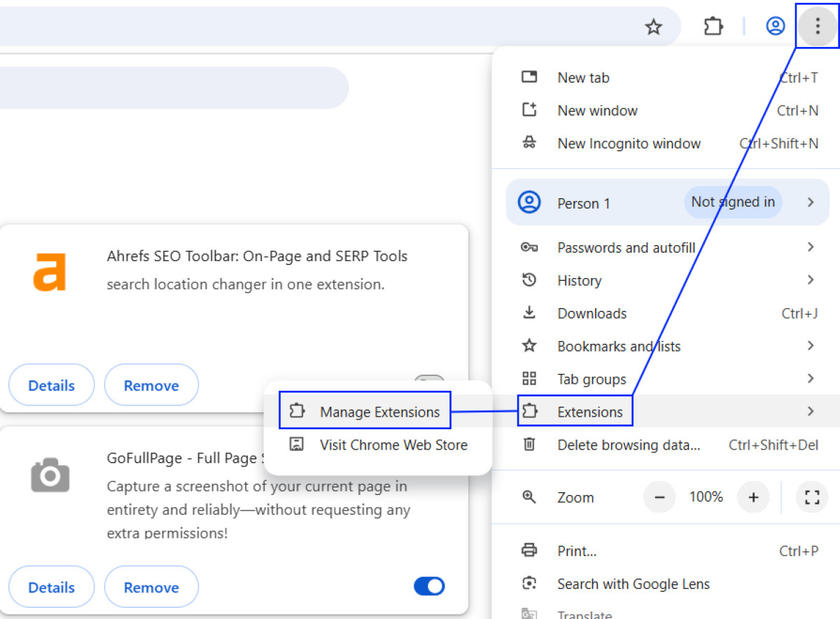Increase zoom with the plus button
The width and height of the screenshot is (840, 619).
pos(753,497)
